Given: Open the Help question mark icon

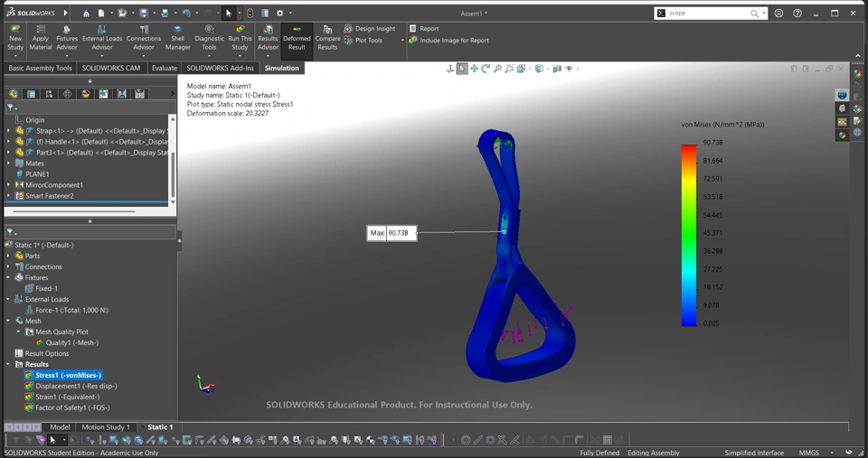Looking at the screenshot, I should coord(797,14).
